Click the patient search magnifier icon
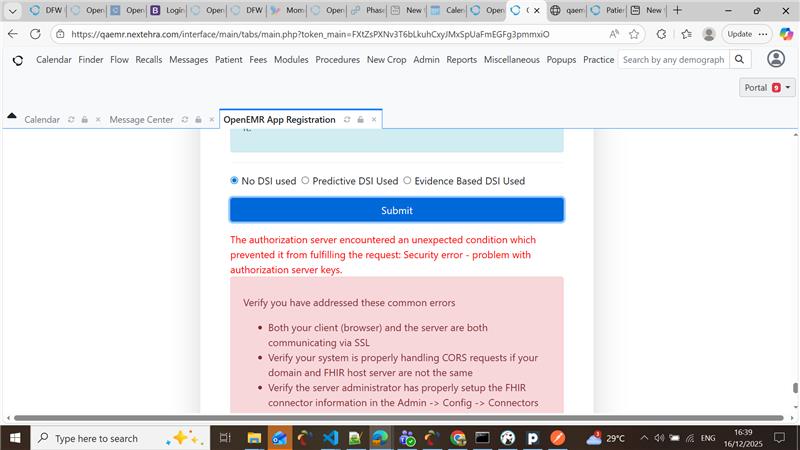 tap(740, 60)
